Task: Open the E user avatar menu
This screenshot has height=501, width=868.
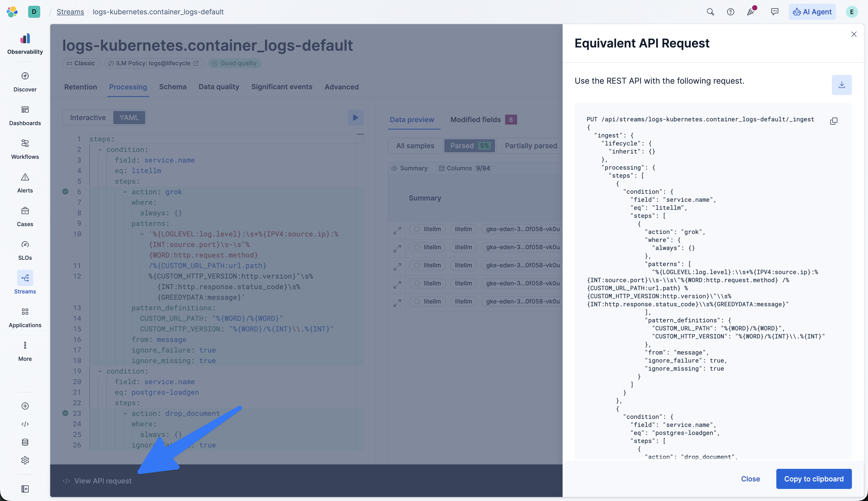Action: (851, 12)
